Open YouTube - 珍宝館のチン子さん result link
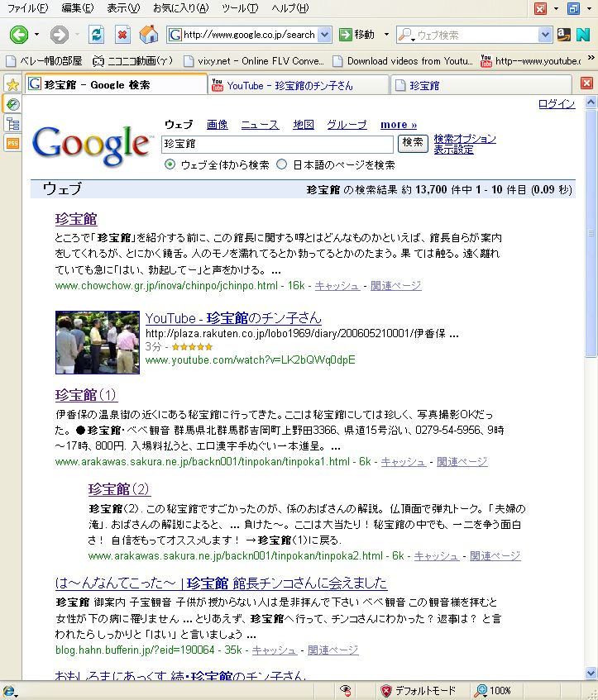 tap(233, 318)
